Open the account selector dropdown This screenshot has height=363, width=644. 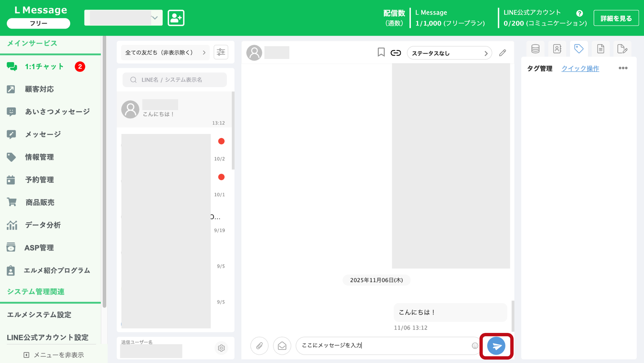click(x=123, y=18)
